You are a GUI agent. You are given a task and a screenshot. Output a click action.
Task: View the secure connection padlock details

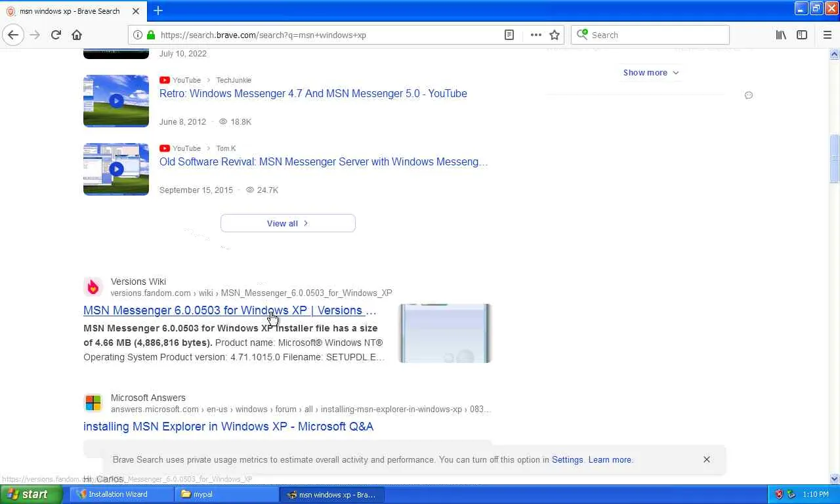tap(151, 35)
